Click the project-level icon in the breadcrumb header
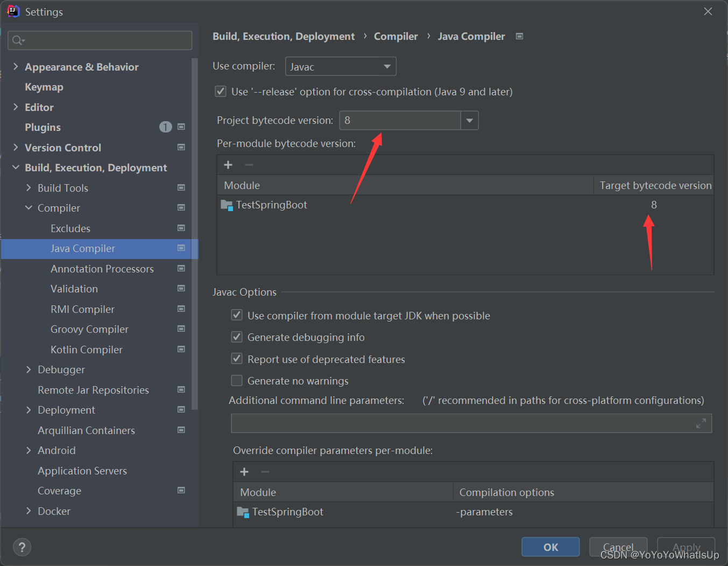This screenshot has height=566, width=728. [x=519, y=36]
